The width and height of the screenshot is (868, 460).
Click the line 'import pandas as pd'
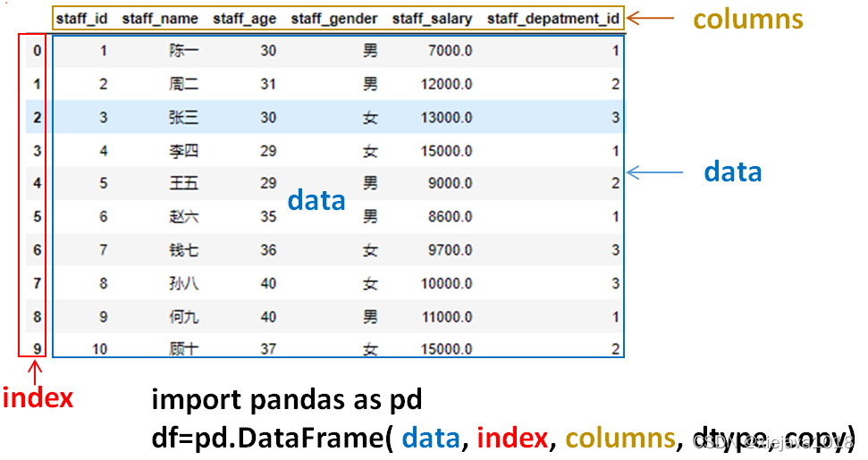(x=287, y=400)
